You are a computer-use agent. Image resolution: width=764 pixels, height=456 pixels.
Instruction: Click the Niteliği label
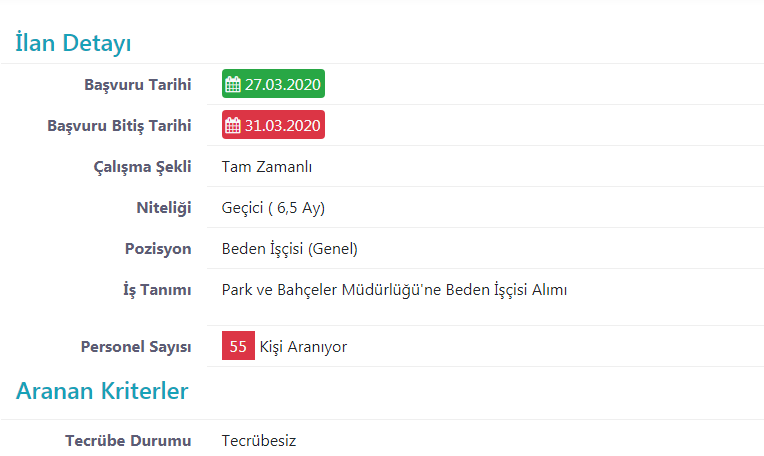coord(164,208)
